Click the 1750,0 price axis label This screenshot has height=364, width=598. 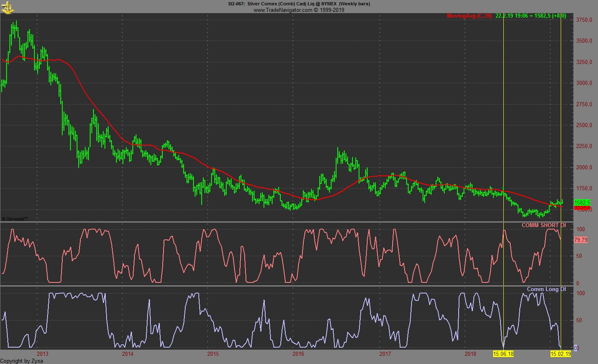tap(584, 189)
